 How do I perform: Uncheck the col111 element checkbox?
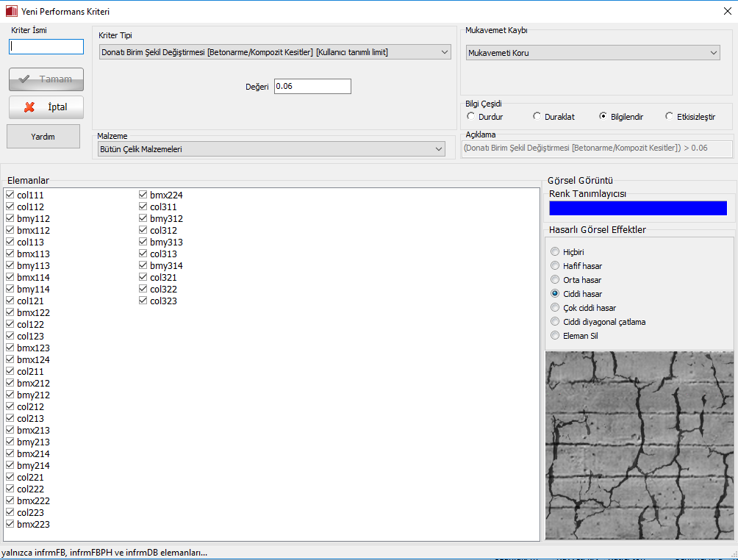[10, 195]
